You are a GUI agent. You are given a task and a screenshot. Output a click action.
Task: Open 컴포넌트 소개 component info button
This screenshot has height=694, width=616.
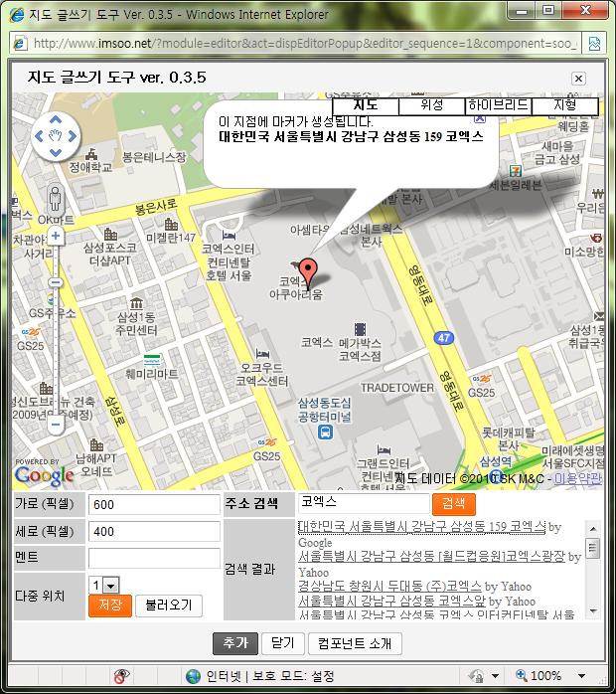pyautogui.click(x=355, y=643)
